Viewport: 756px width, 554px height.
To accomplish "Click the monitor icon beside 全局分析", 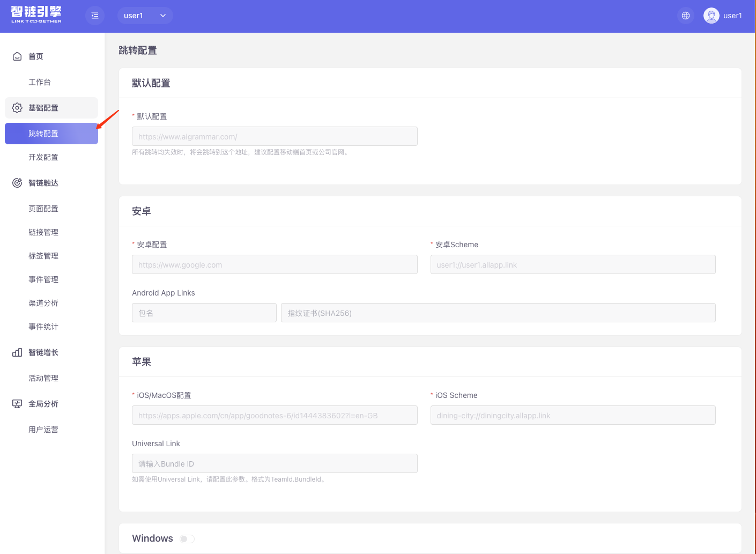I will 17,404.
